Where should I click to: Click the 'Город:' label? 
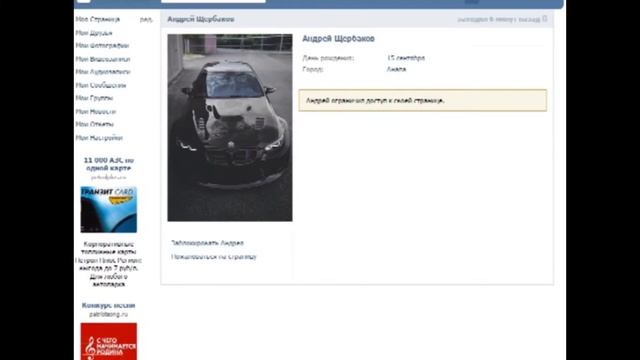pos(313,69)
